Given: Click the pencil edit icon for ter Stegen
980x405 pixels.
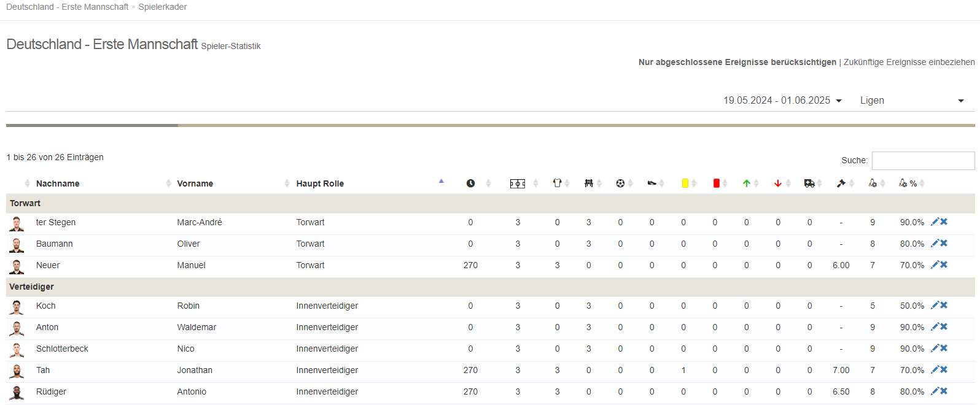Looking at the screenshot, I should [935, 222].
